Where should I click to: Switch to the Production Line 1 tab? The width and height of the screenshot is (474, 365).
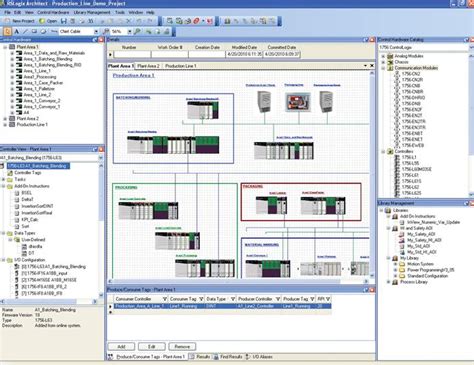(x=181, y=66)
